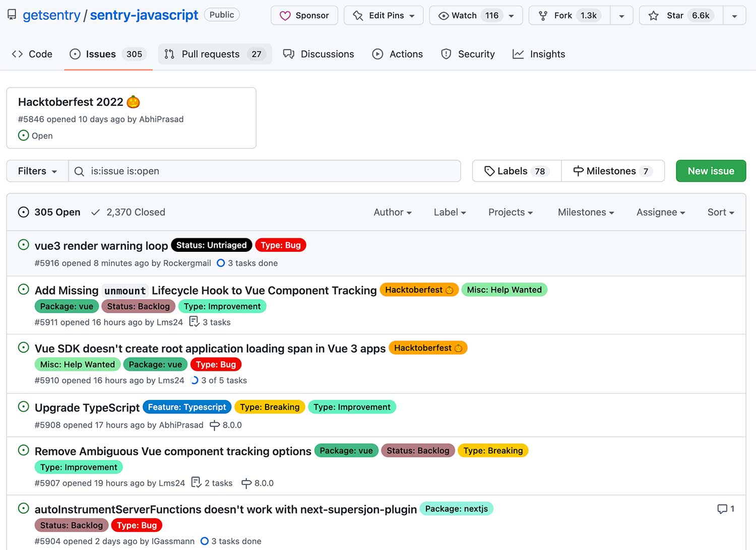Open the Actions tab
The width and height of the screenshot is (756, 550).
click(x=397, y=54)
